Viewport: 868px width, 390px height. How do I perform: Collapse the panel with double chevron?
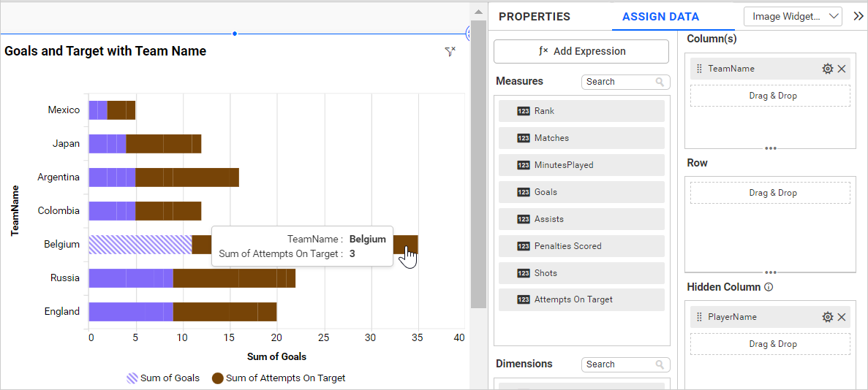click(858, 16)
